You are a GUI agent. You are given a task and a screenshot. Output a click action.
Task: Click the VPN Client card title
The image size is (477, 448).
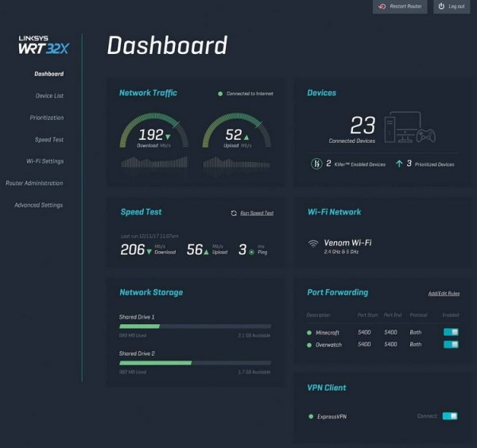pyautogui.click(x=327, y=388)
